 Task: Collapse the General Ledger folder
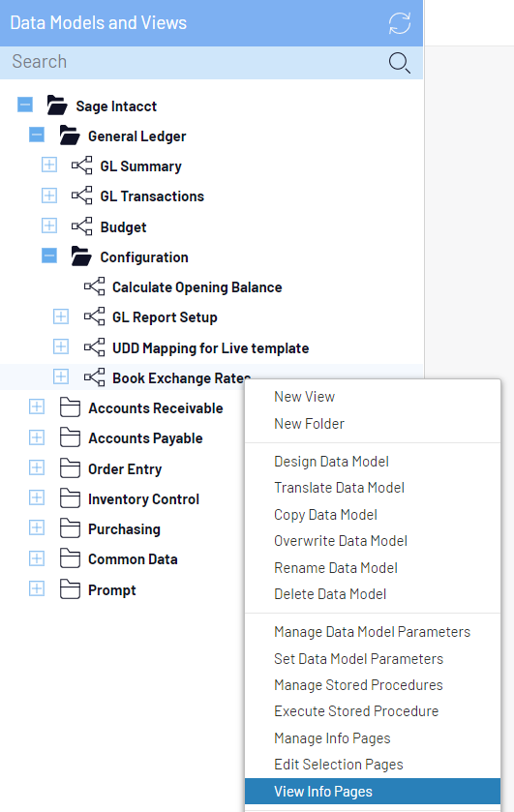click(x=37, y=135)
